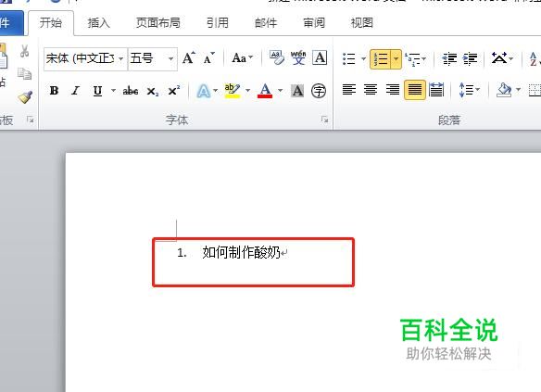The width and height of the screenshot is (541, 392).
Task: Click Increase Indent icon
Action: pos(470,58)
